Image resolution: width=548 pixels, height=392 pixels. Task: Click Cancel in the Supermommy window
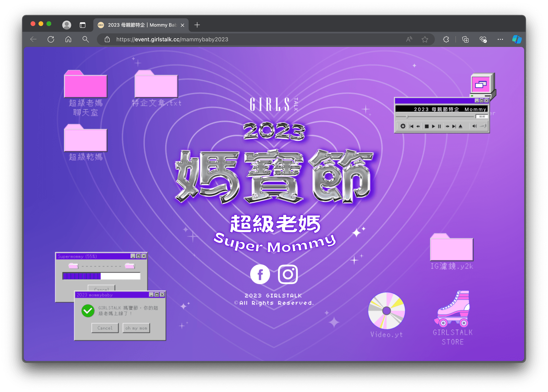coord(101,288)
